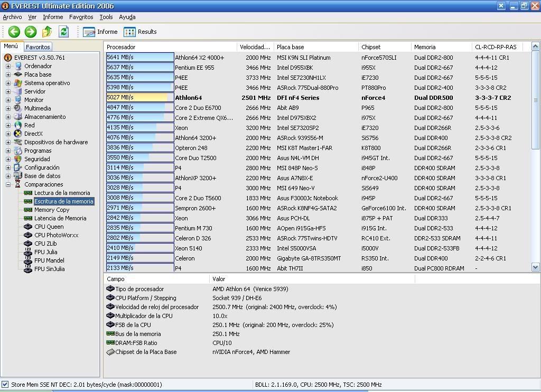This screenshot has width=541, height=392.
Task: Click the 5027 MB/s yellow result bar
Action: point(139,98)
